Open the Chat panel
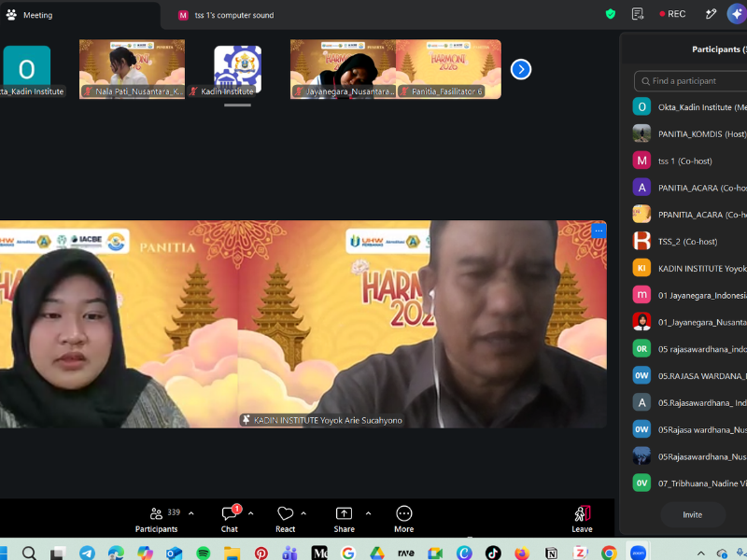Screen dimensions: 747x560 (230, 519)
